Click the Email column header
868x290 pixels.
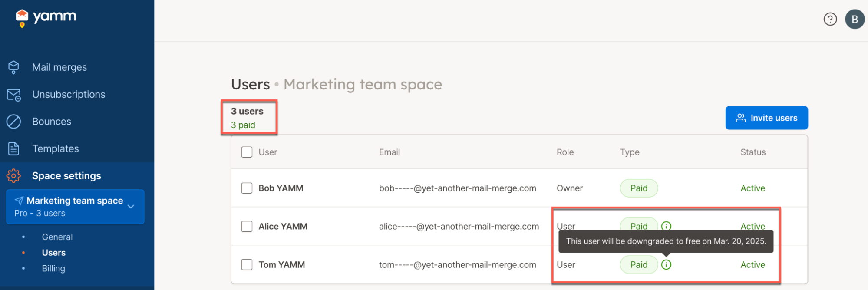click(x=389, y=152)
